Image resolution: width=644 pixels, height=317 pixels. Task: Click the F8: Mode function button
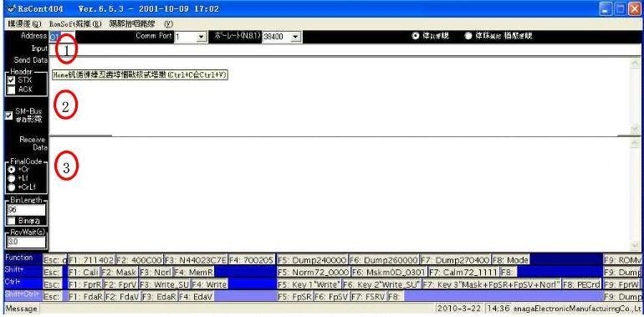click(510, 260)
